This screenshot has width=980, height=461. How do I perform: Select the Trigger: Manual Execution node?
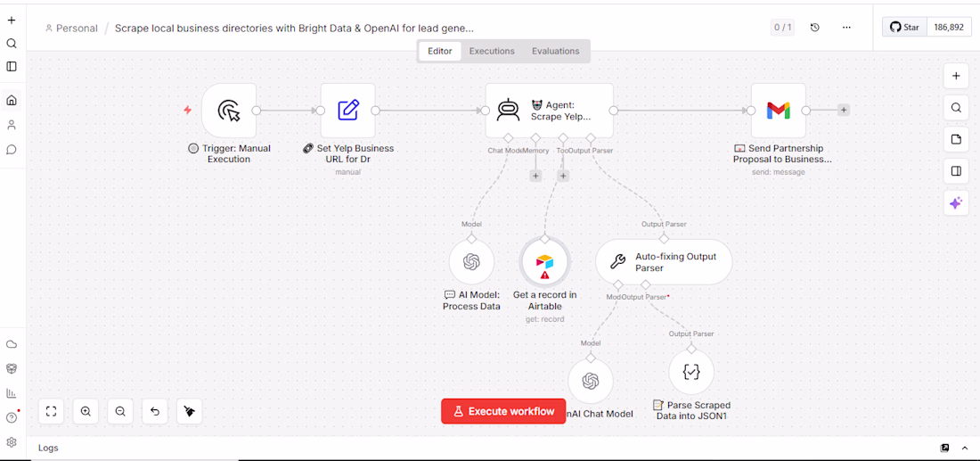tap(229, 111)
